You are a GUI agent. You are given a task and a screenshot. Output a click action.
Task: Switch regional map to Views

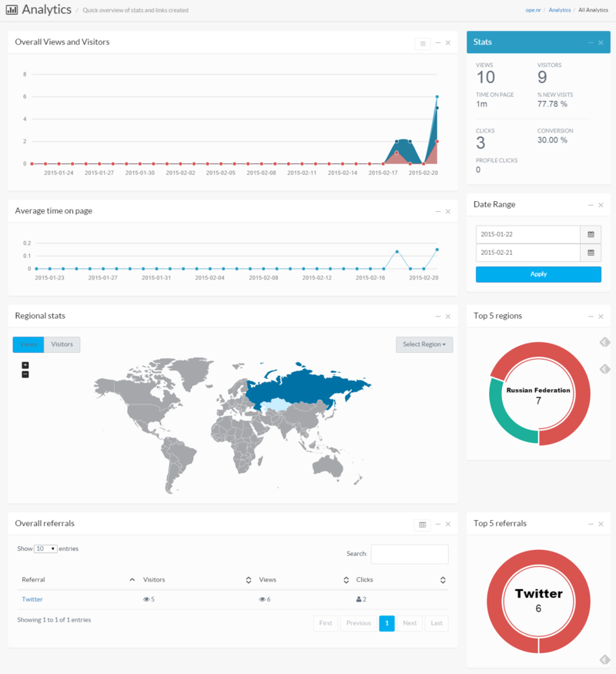pyautogui.click(x=28, y=344)
